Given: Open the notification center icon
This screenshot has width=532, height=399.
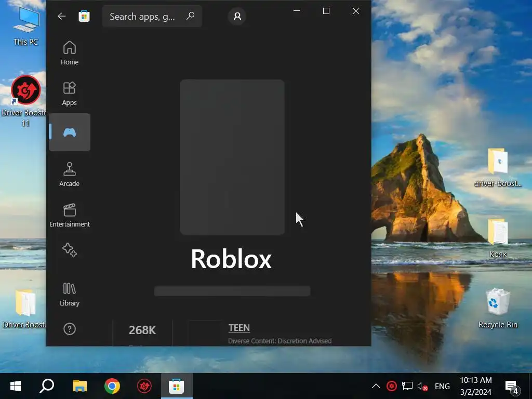Looking at the screenshot, I should (x=512, y=386).
